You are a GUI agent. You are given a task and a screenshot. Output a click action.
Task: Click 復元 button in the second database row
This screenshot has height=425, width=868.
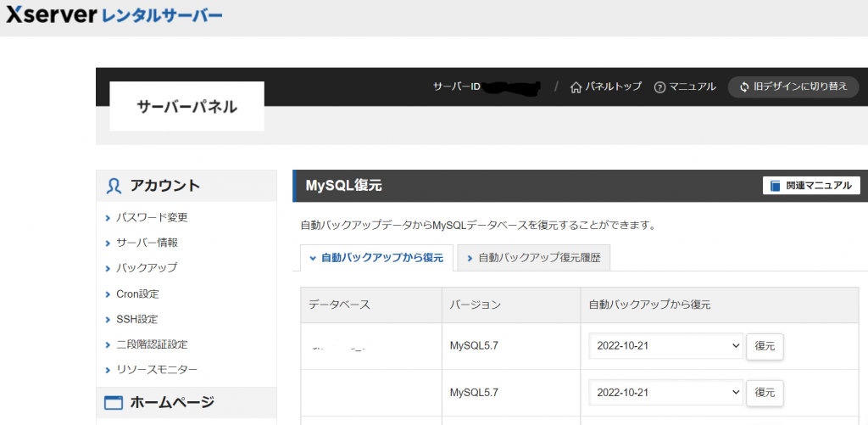[765, 393]
